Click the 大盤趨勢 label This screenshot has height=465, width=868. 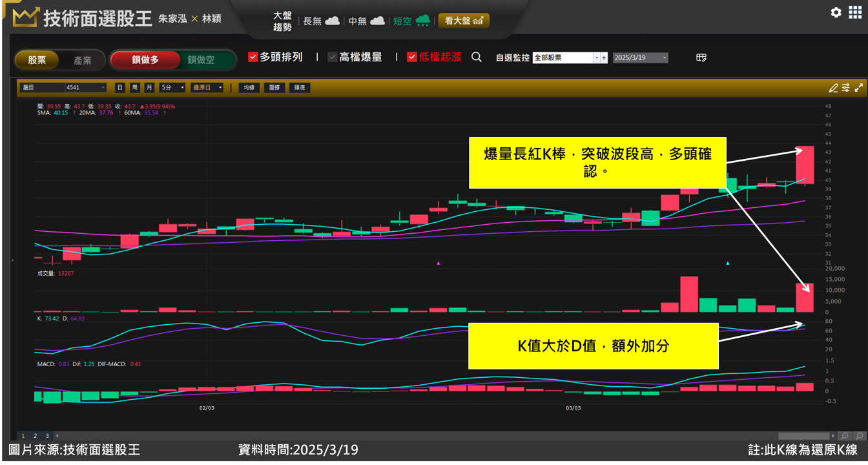tap(282, 21)
